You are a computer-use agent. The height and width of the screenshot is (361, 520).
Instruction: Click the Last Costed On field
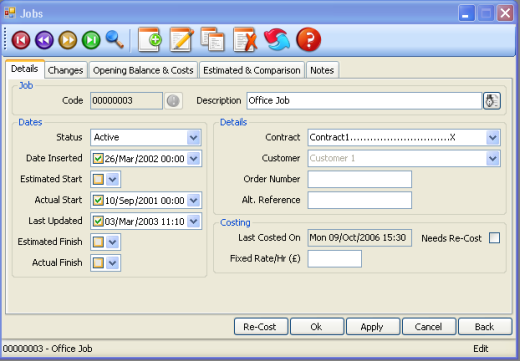(360, 238)
